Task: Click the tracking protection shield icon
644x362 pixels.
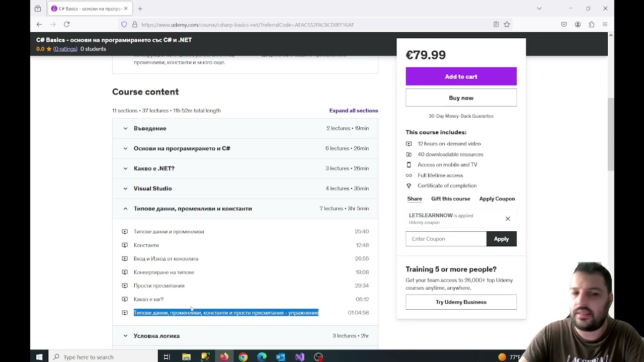Action: 124,25
